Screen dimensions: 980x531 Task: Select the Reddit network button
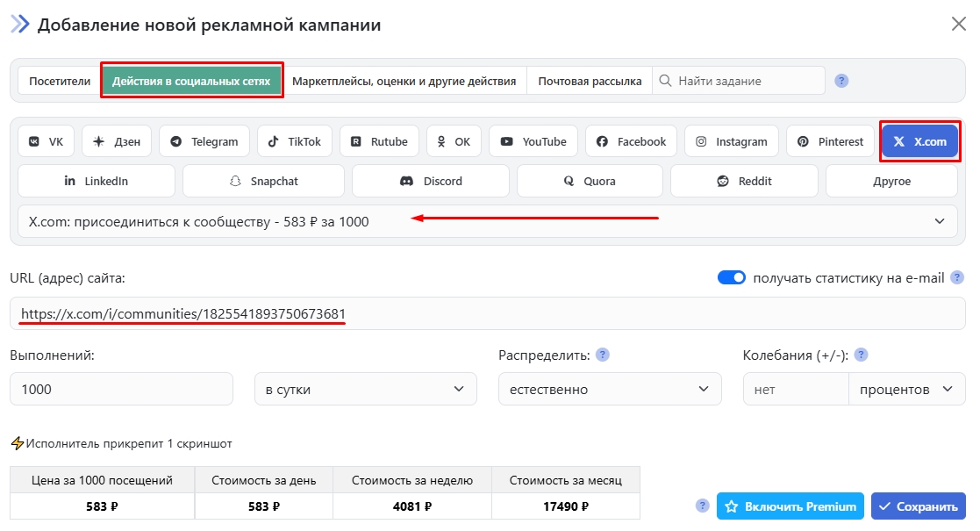(x=744, y=181)
